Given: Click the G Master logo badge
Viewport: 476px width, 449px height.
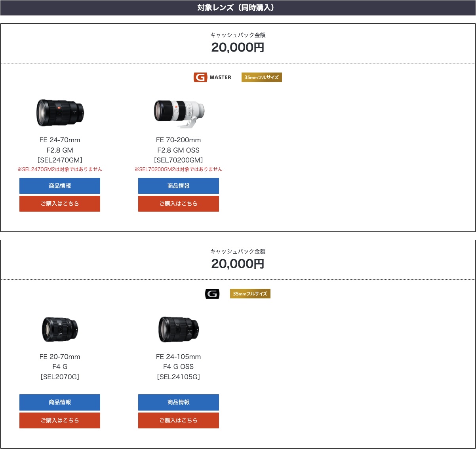Looking at the screenshot, I should tap(212, 77).
